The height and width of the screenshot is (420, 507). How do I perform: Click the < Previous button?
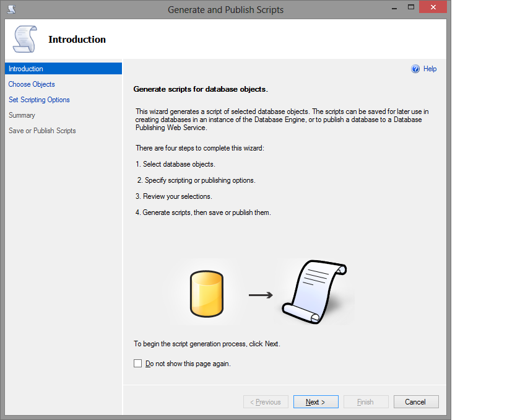[x=266, y=402]
